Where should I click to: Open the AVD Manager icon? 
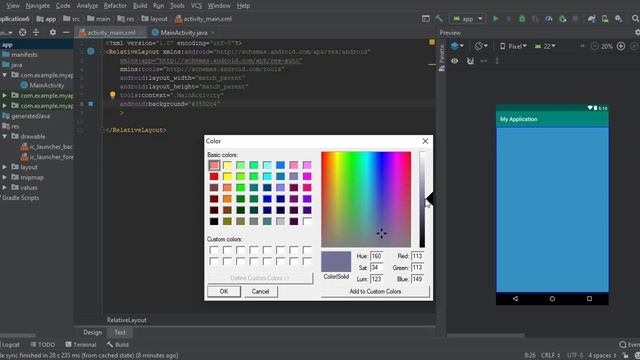click(x=605, y=19)
